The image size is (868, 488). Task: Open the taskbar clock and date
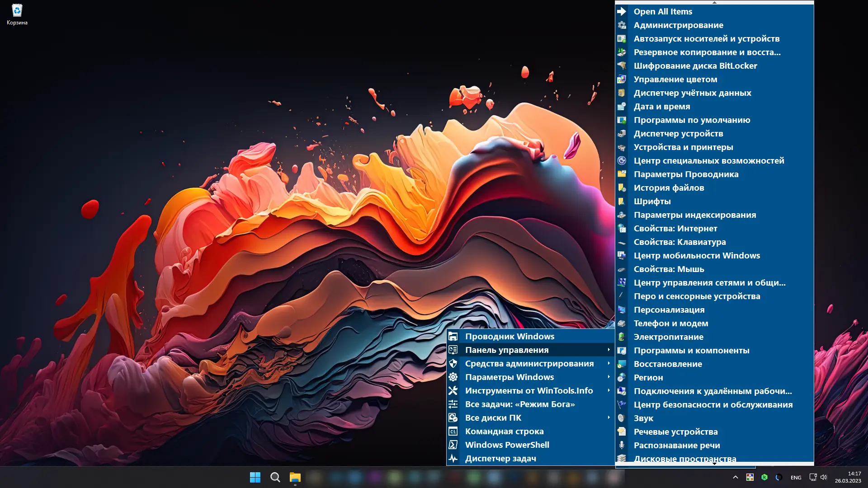[x=848, y=477]
